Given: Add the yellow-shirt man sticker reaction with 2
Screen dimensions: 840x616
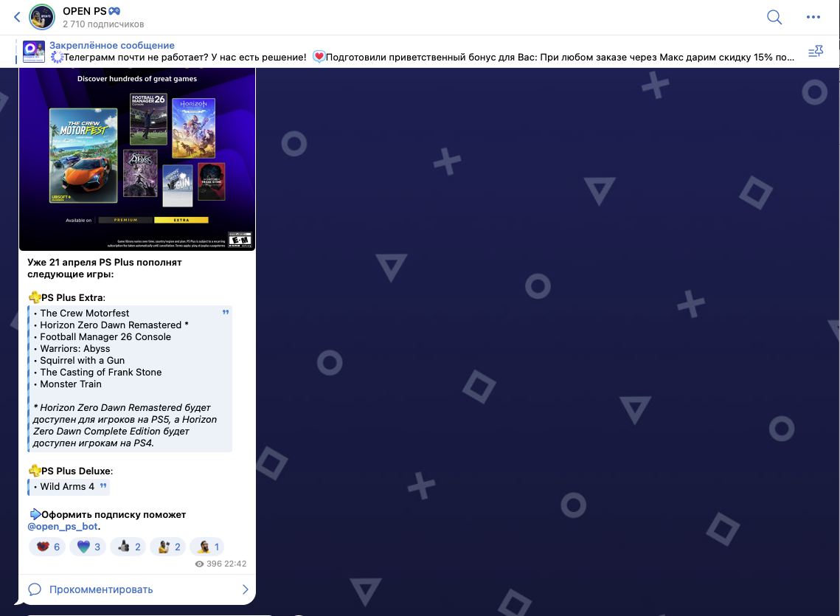Looking at the screenshot, I should point(168,547).
